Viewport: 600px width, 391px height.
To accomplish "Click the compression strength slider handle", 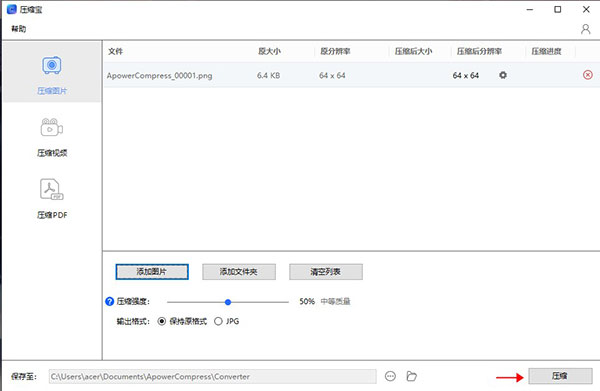I will [x=228, y=302].
